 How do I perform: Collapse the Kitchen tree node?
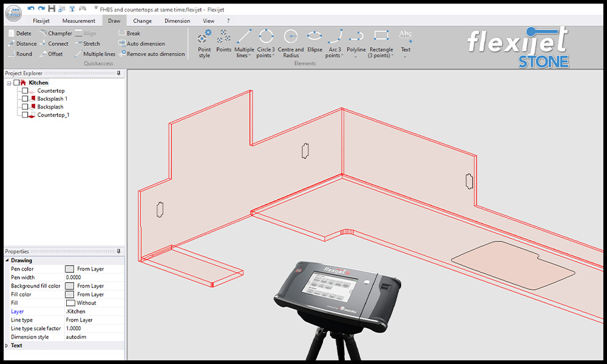click(x=9, y=83)
